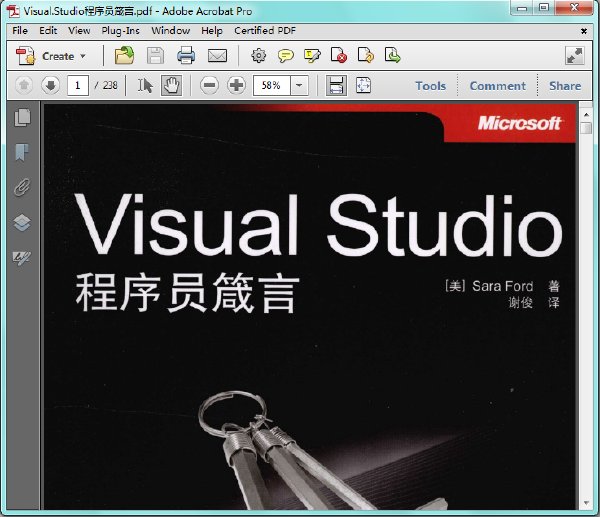Click the Save floppy disk icon
This screenshot has height=517, width=600.
point(155,56)
